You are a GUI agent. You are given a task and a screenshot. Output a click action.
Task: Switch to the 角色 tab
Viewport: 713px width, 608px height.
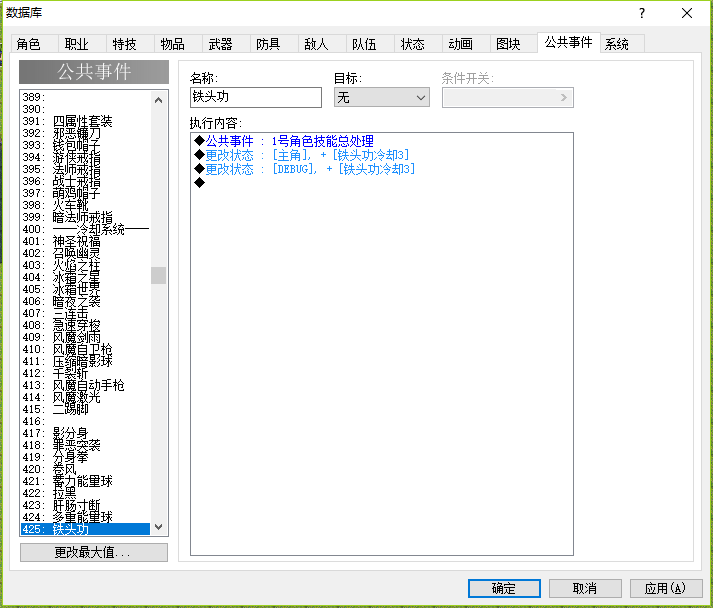point(34,44)
